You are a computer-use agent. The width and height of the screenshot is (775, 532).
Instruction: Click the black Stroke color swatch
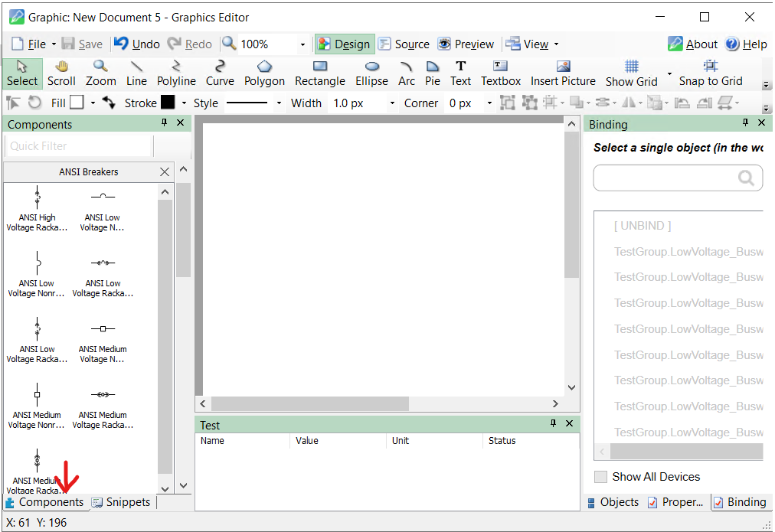click(x=168, y=103)
